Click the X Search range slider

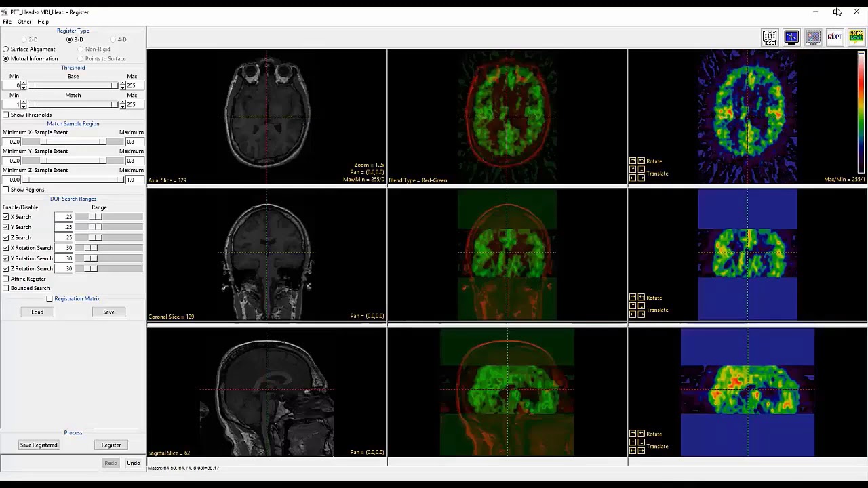[108, 217]
